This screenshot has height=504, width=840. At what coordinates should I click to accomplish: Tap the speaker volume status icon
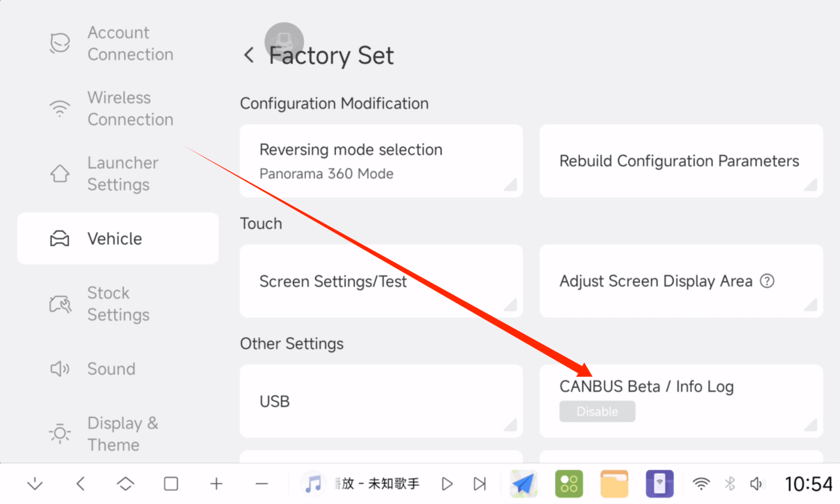coord(756,484)
